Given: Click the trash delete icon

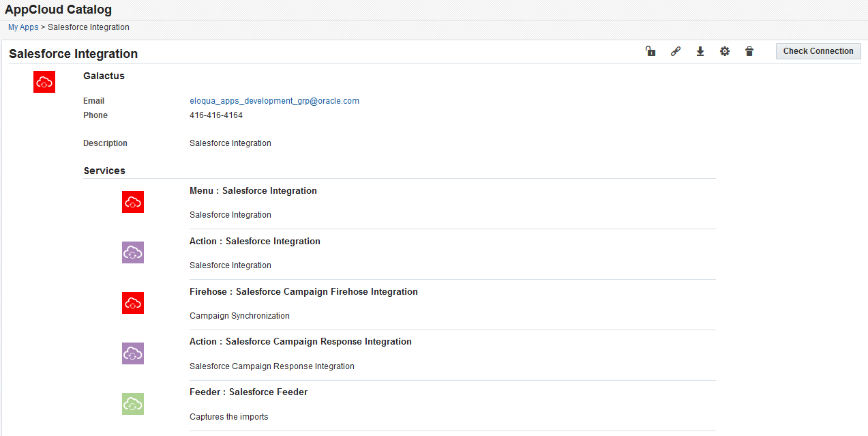Looking at the screenshot, I should pyautogui.click(x=749, y=51).
